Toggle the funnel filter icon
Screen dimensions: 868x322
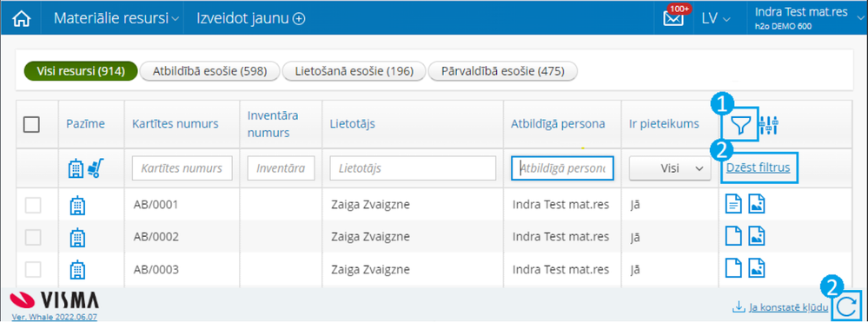click(x=740, y=126)
